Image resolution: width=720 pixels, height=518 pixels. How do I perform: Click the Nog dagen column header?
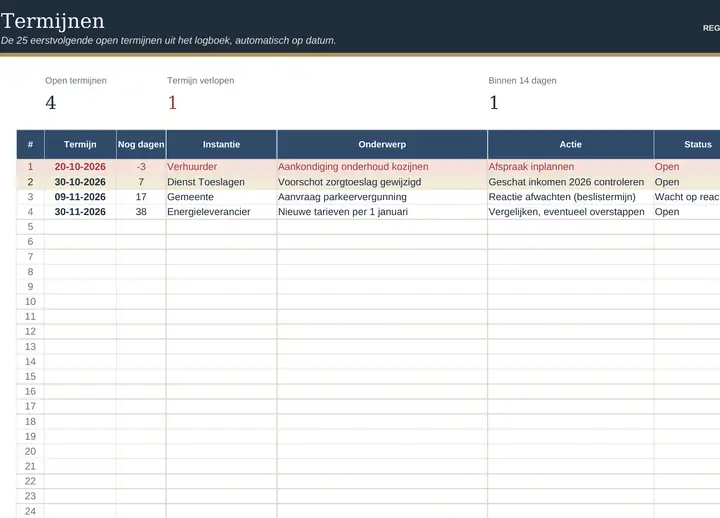coord(141,144)
